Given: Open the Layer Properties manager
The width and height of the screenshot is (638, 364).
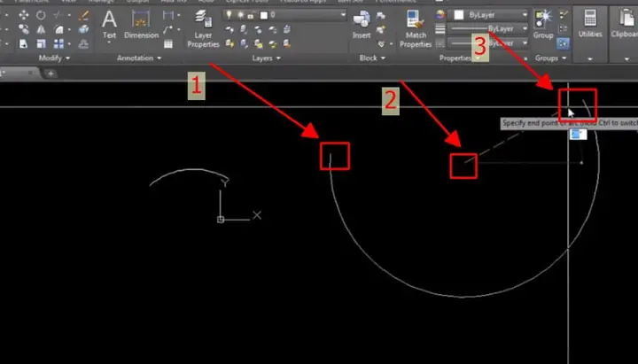Looking at the screenshot, I should click(203, 28).
